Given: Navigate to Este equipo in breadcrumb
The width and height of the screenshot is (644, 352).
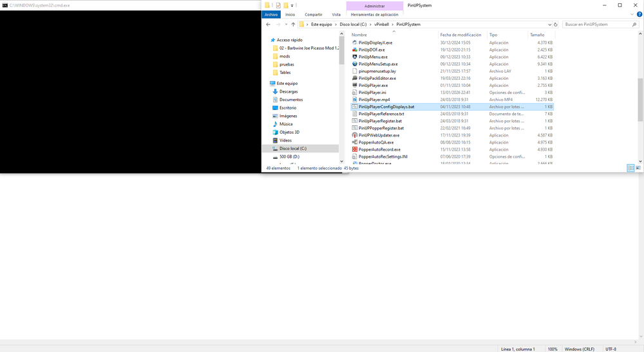Looking at the screenshot, I should point(321,24).
